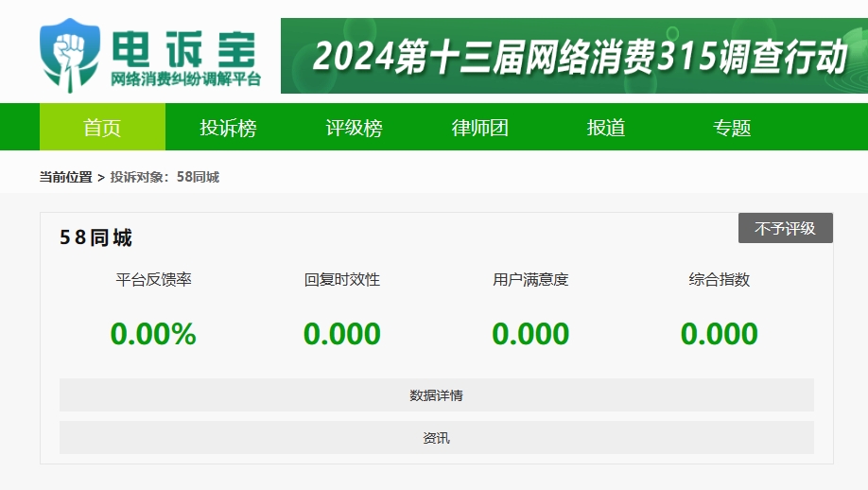Click the 综合指数 label
The width and height of the screenshot is (868, 490).
pyautogui.click(x=720, y=280)
